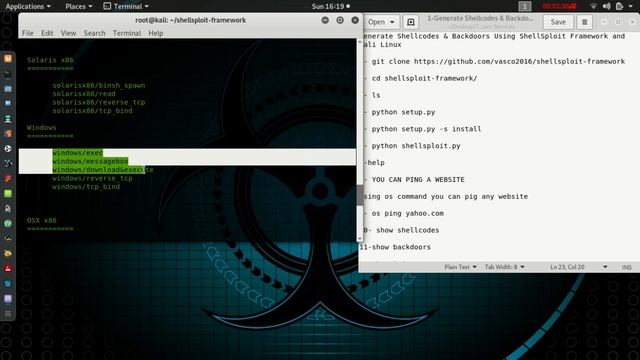The width and height of the screenshot is (640, 360).
Task: Open the solid green square dock icon
Action: (x=8, y=193)
